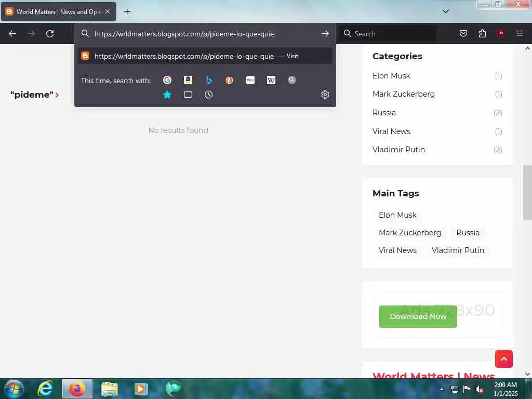The width and height of the screenshot is (532, 399).
Task: Reload the current page
Action: 50,34
